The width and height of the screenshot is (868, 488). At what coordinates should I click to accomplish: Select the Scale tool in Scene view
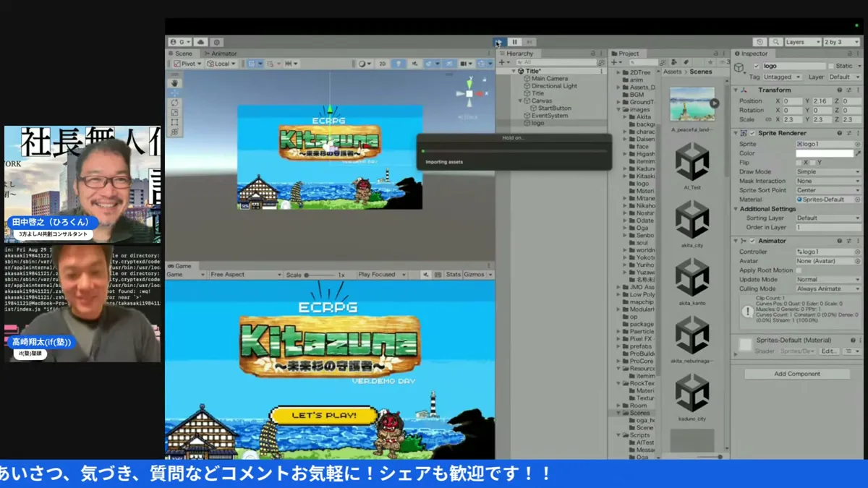point(175,113)
